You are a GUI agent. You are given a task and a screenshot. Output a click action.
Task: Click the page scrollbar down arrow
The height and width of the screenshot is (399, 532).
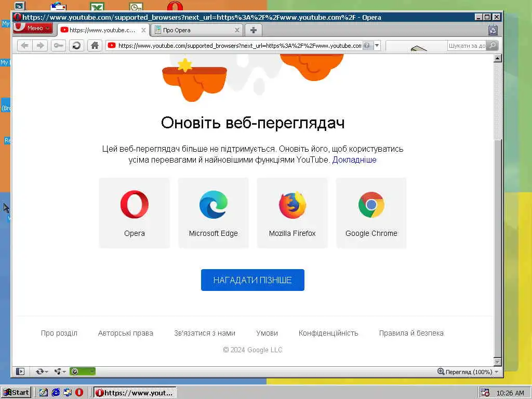(x=497, y=362)
